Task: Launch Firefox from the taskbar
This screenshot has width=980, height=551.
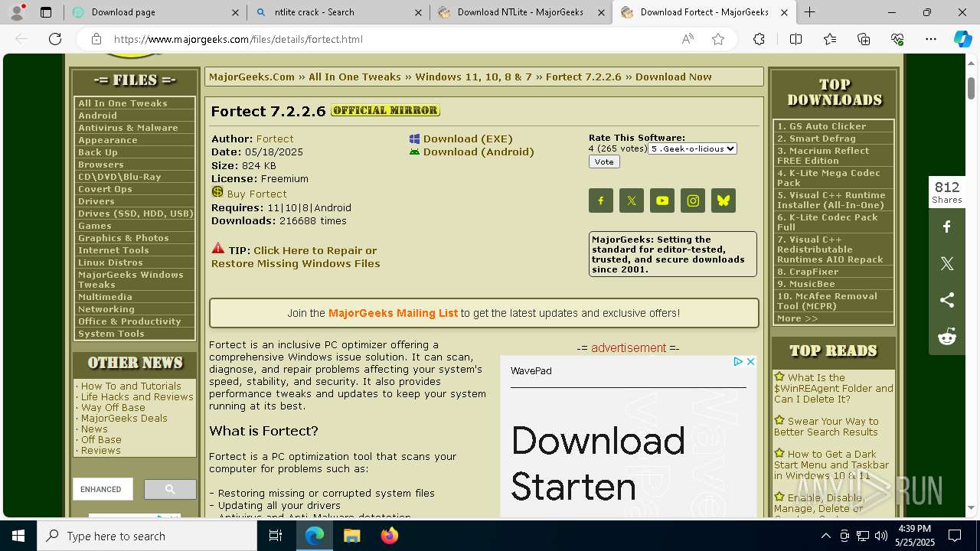Action: coord(389,536)
